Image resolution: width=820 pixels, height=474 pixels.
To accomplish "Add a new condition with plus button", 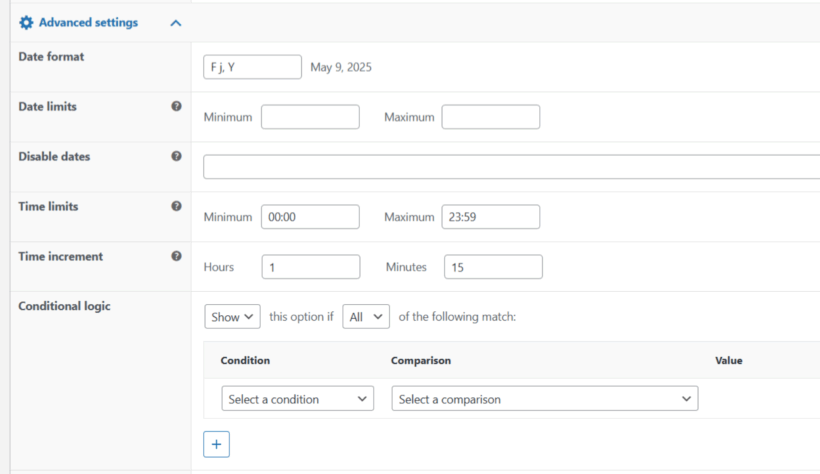I will click(x=216, y=444).
